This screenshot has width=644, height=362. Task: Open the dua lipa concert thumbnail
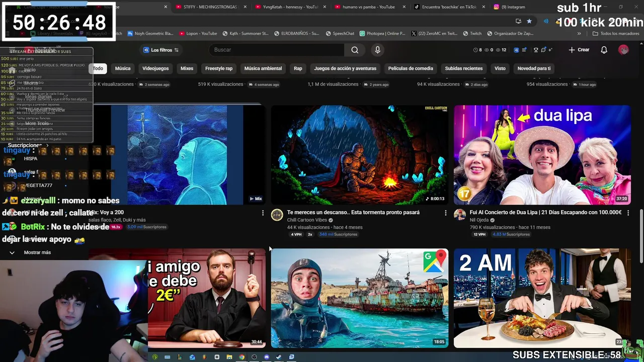[542, 155]
